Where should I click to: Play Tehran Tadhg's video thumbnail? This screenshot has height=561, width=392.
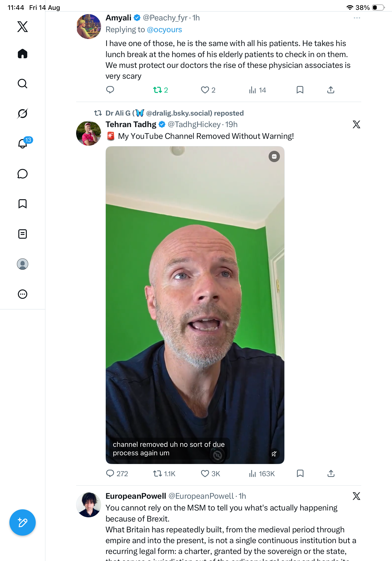pos(195,305)
